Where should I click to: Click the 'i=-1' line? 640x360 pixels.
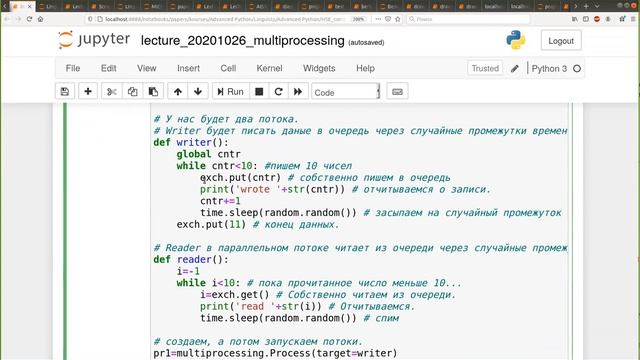click(188, 271)
